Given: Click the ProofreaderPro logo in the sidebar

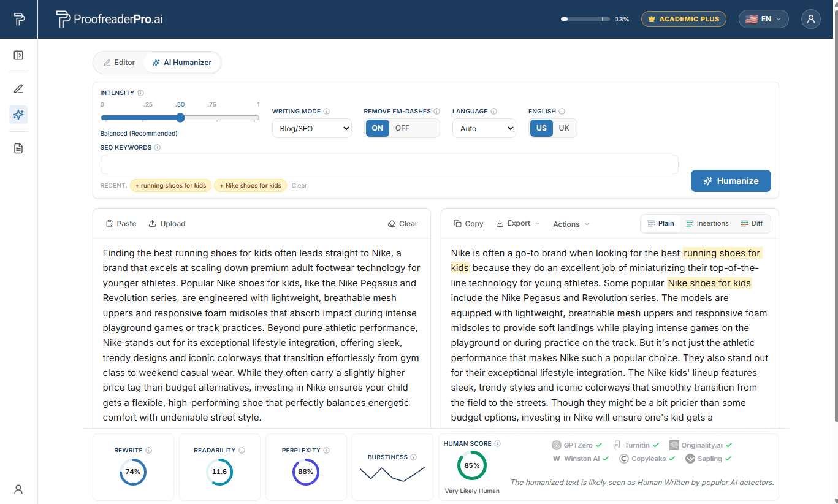Looking at the screenshot, I should pyautogui.click(x=19, y=19).
